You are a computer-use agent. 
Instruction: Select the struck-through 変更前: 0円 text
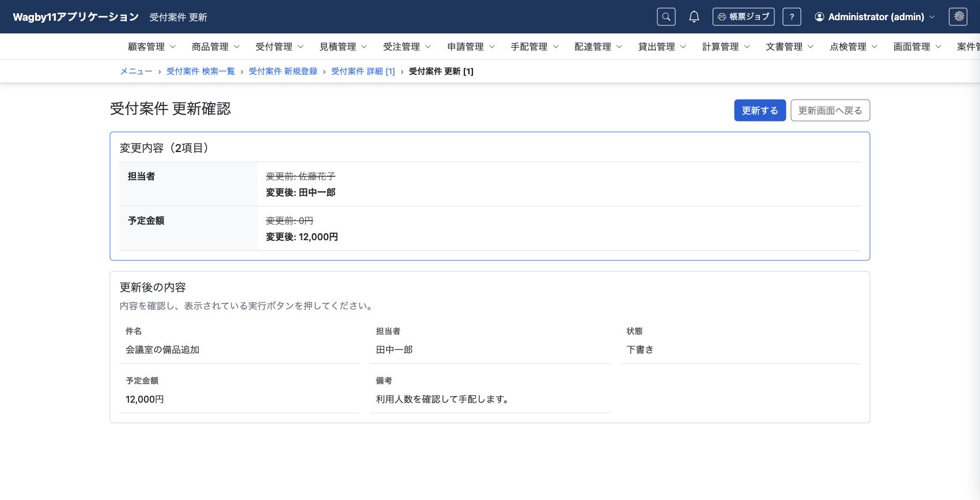(290, 221)
